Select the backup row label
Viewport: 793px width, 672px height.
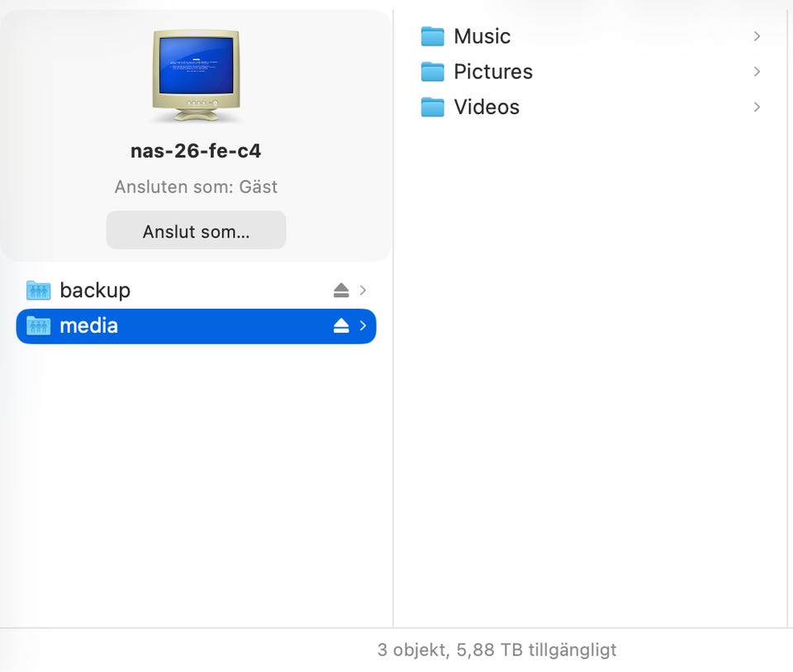[95, 291]
